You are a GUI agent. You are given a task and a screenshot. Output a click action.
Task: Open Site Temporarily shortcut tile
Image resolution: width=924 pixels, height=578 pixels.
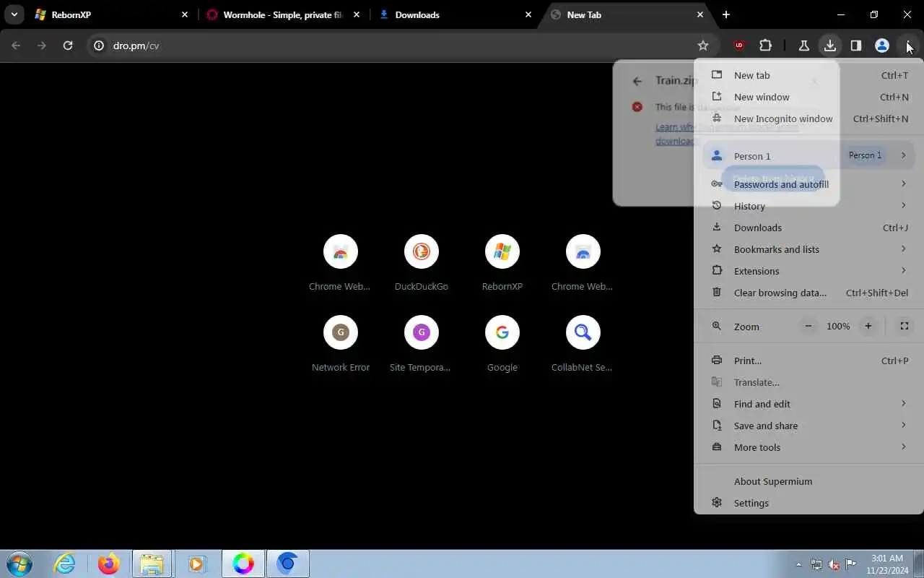tap(421, 343)
